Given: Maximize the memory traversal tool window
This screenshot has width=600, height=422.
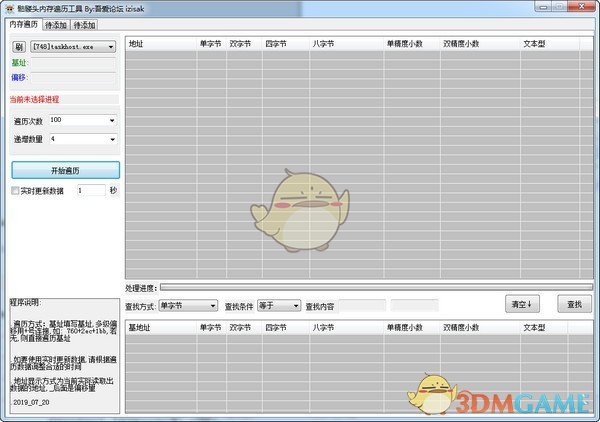Looking at the screenshot, I should click(x=560, y=7).
